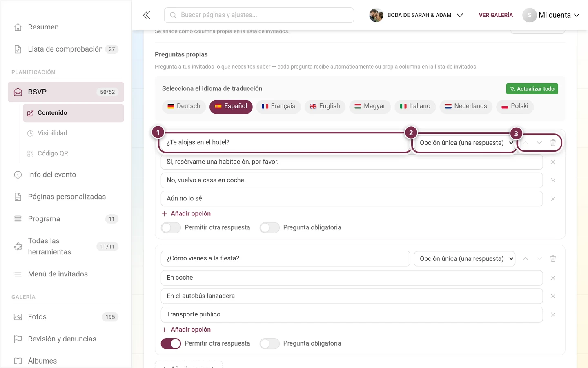Viewport: 588px width, 368px height.
Task: Choose Italiano as translation language
Action: (x=415, y=106)
